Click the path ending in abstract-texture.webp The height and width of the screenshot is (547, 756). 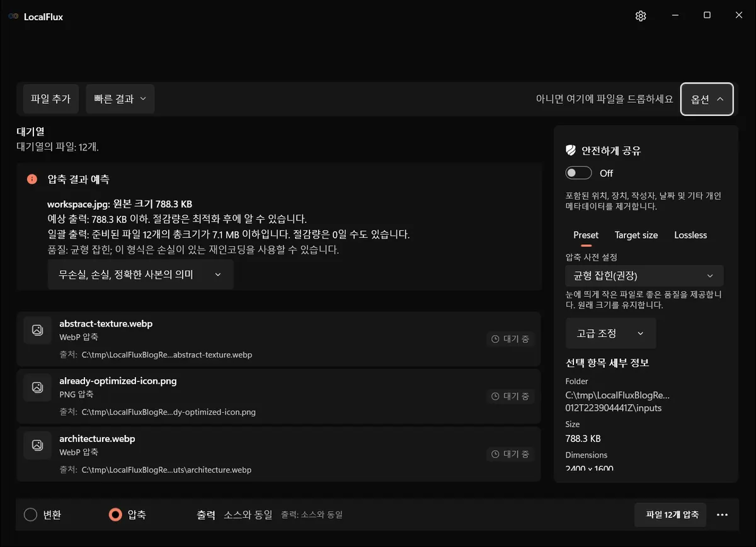point(167,355)
